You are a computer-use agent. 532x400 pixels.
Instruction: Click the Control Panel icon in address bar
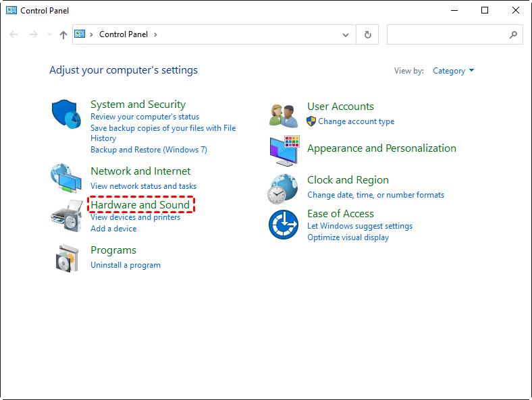tap(80, 34)
